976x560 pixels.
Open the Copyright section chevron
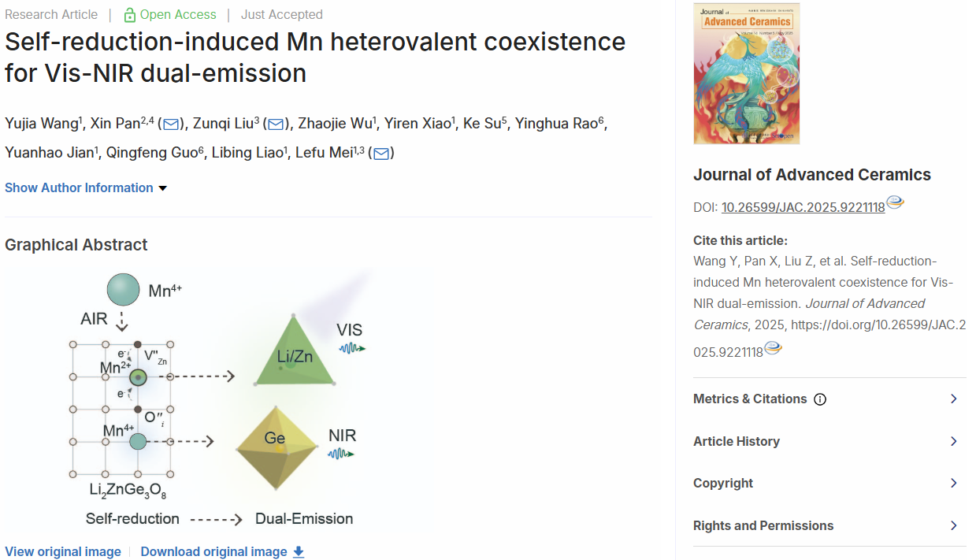953,483
